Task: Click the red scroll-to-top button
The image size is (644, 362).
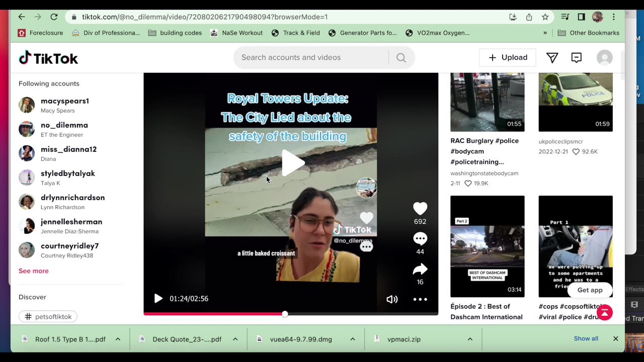Action: point(604,312)
